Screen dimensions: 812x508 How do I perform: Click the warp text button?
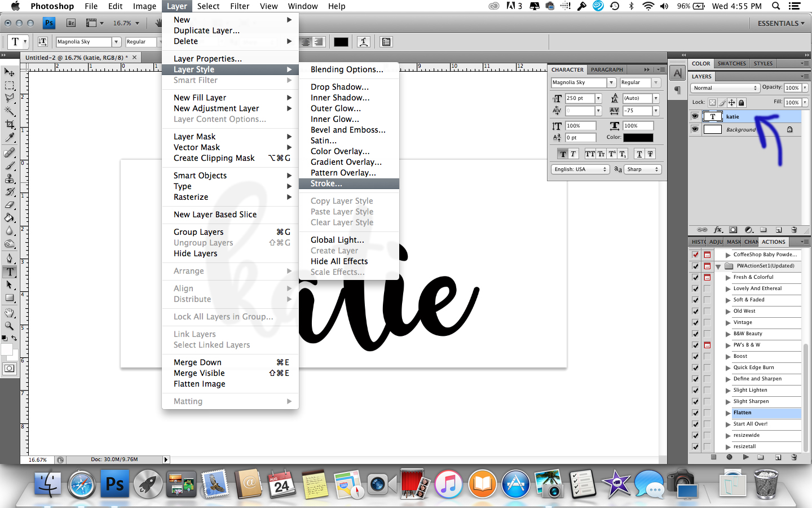pos(364,42)
